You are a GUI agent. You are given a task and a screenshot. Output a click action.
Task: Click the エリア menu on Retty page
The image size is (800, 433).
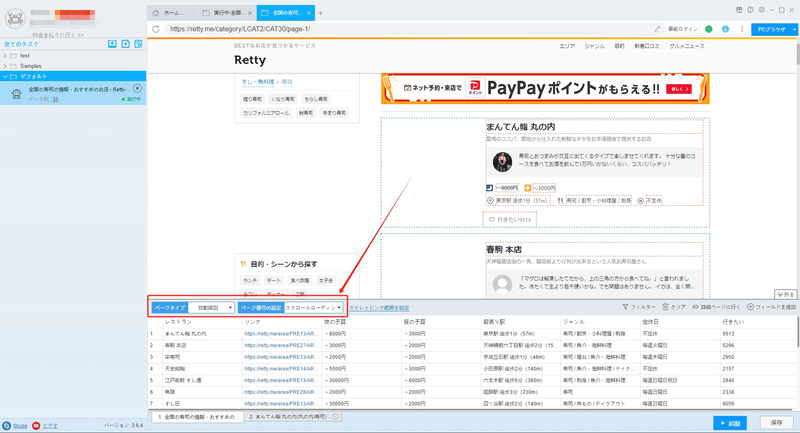tap(567, 46)
